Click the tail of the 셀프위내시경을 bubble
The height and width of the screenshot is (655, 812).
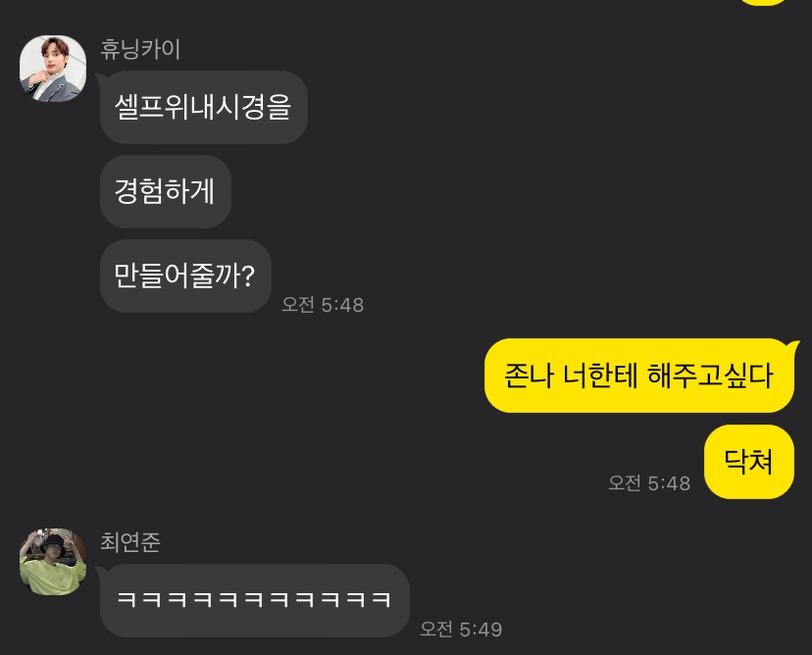pos(99,77)
